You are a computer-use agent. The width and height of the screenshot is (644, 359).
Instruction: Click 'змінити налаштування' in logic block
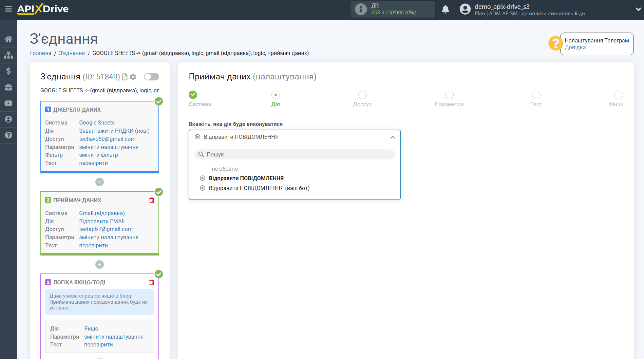(114, 337)
